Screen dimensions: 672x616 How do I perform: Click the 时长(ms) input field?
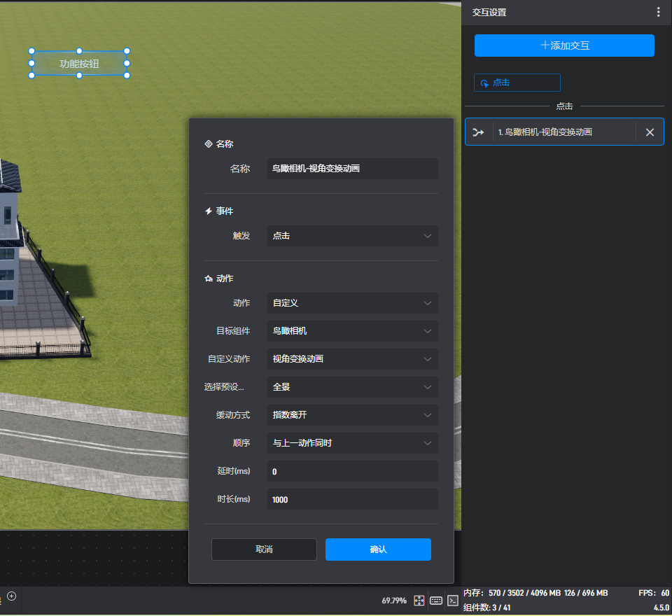(x=352, y=499)
